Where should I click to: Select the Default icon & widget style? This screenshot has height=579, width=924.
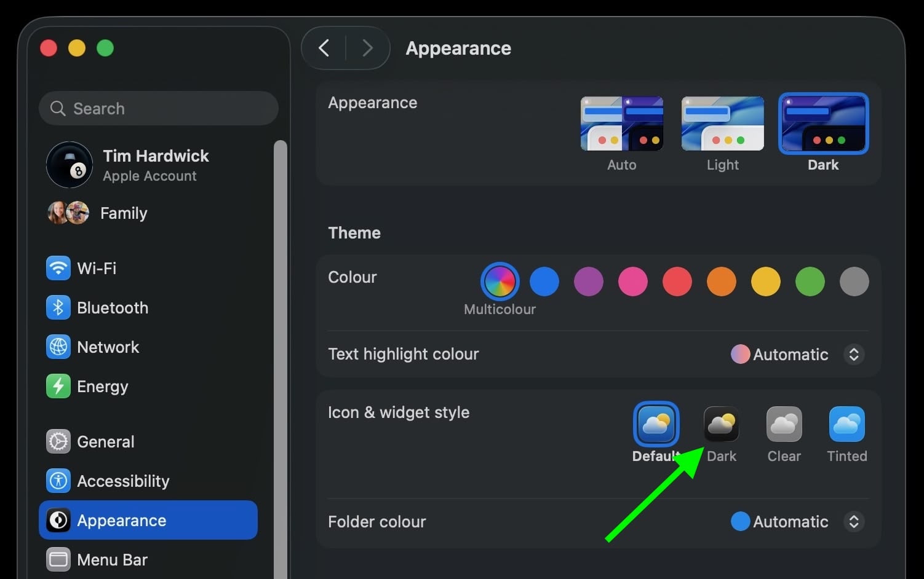point(656,424)
